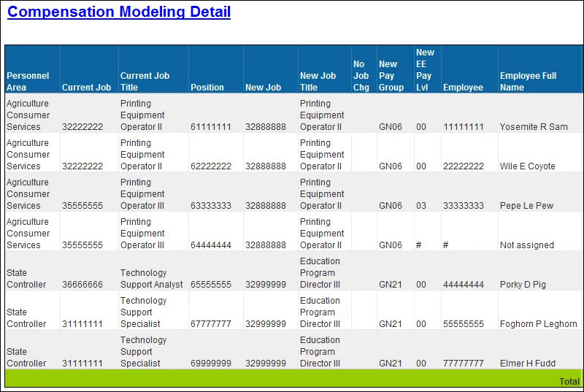Image resolution: width=584 pixels, height=392 pixels.
Task: Click the Not assigned employee cell
Action: click(526, 245)
